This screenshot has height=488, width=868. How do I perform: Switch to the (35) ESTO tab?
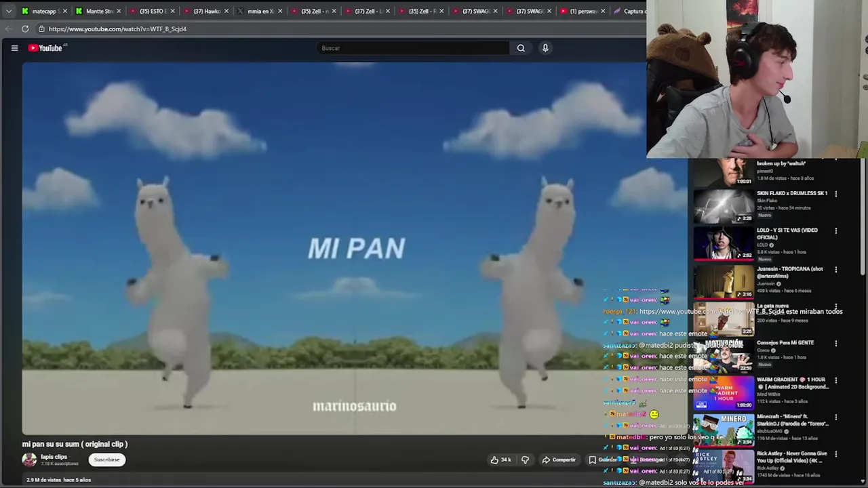(x=153, y=11)
